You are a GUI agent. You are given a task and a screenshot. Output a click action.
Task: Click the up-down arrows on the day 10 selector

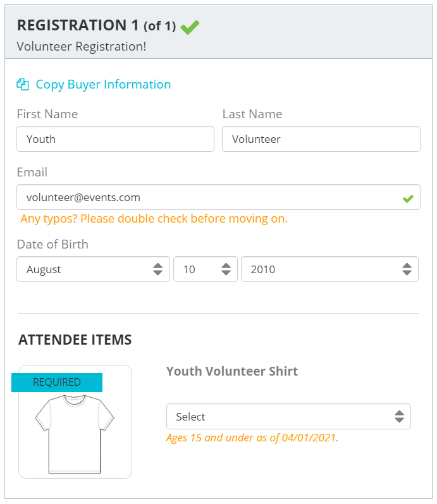pos(226,269)
